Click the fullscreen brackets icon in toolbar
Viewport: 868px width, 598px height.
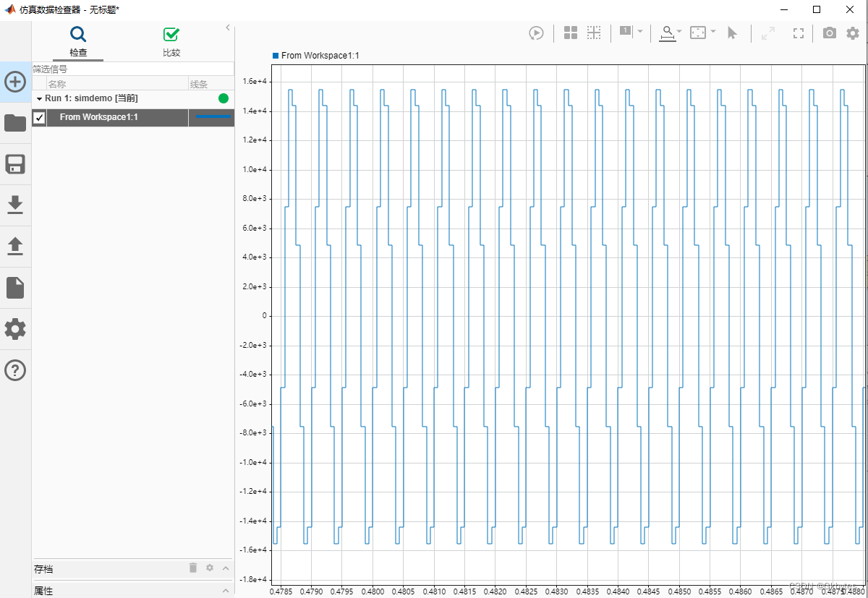pos(799,33)
